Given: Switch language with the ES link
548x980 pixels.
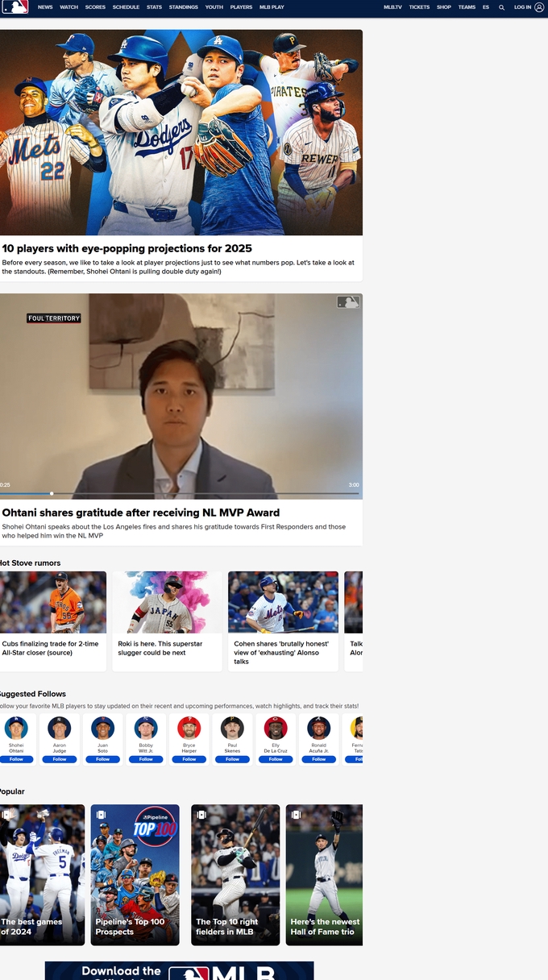Looking at the screenshot, I should (486, 7).
